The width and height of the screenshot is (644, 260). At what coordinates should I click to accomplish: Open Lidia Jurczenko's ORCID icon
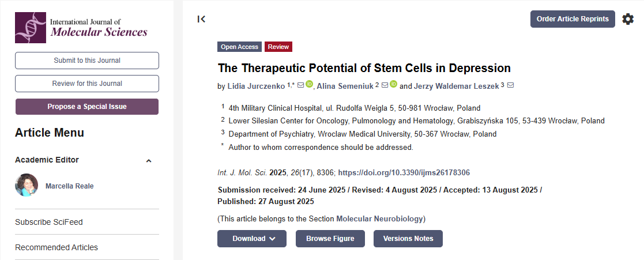pyautogui.click(x=309, y=85)
